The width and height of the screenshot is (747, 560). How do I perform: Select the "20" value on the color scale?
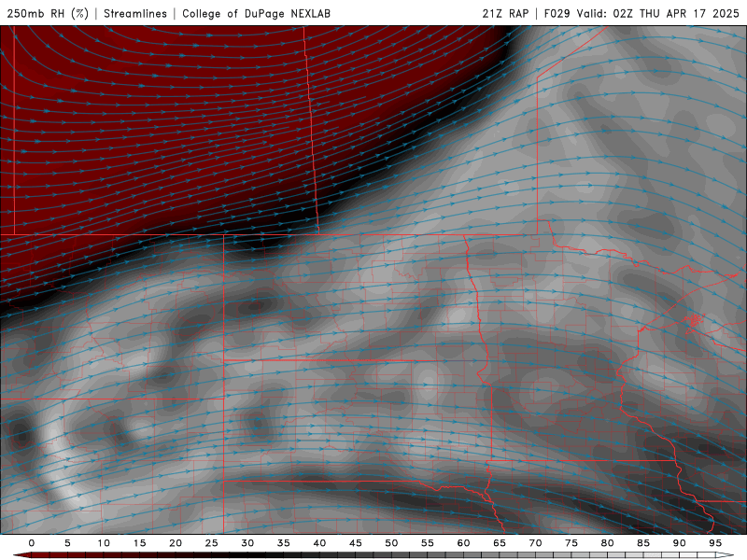pyautogui.click(x=176, y=543)
